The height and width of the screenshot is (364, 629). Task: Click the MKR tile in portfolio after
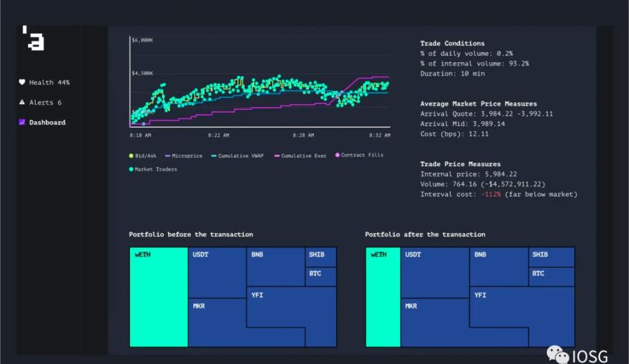[434, 323]
